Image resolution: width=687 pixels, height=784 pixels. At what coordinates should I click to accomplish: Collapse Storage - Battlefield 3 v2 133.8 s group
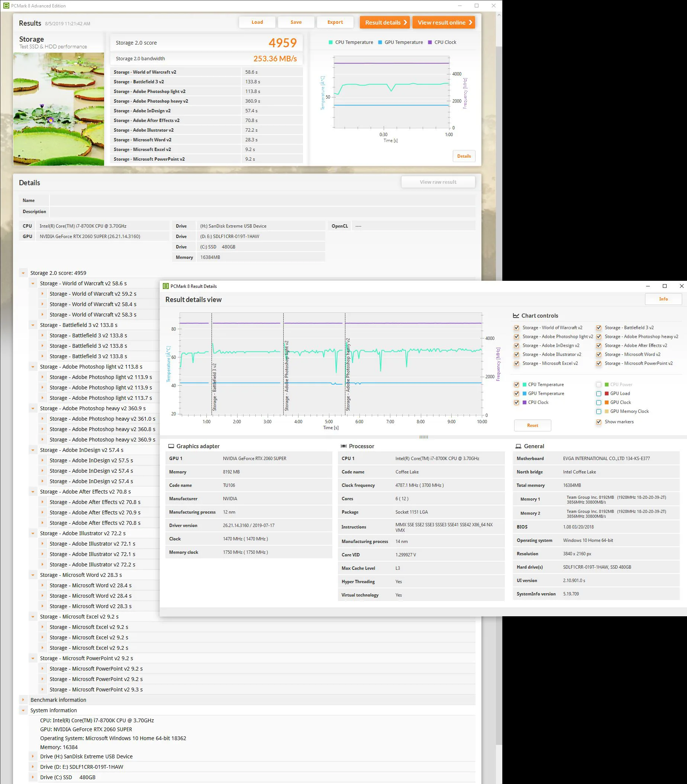(33, 325)
